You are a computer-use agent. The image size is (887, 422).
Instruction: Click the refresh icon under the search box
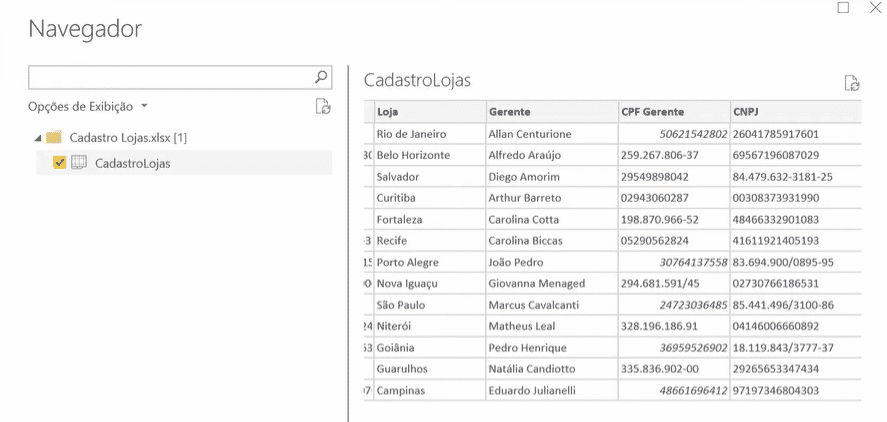tap(323, 106)
